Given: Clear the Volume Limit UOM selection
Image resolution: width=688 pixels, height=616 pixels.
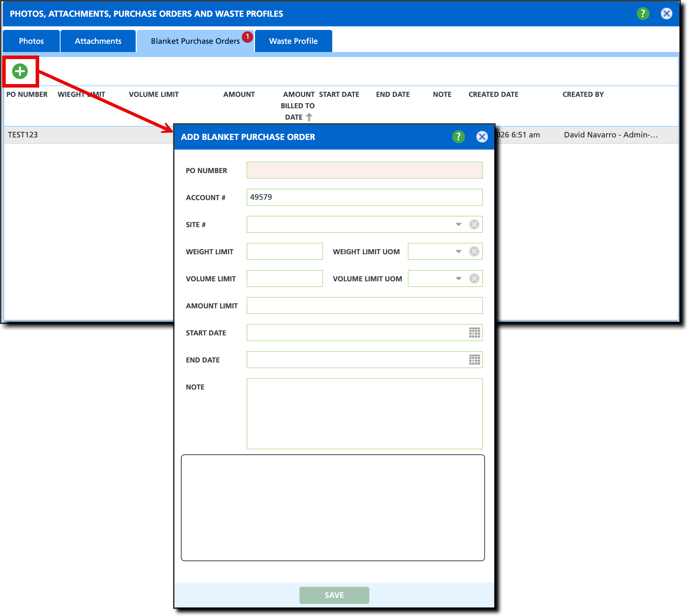Looking at the screenshot, I should click(474, 278).
